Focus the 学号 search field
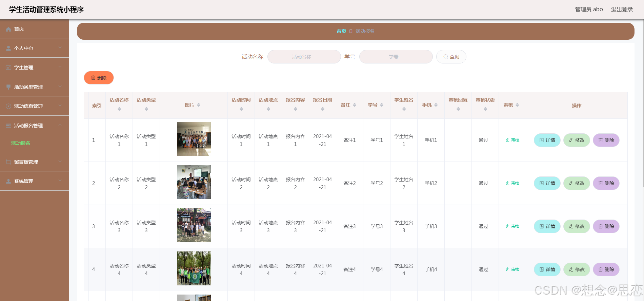The image size is (644, 301). (396, 57)
